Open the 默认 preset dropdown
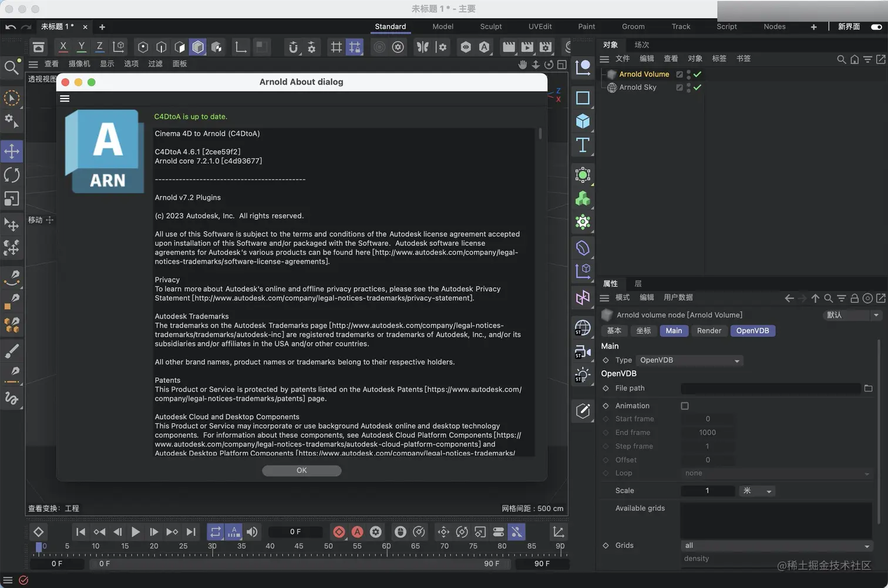 tap(853, 315)
